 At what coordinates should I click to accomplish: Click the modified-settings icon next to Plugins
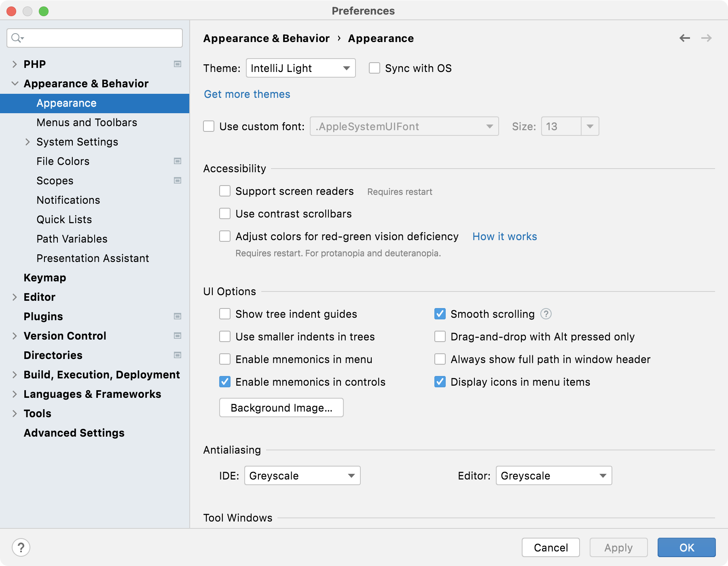178,317
